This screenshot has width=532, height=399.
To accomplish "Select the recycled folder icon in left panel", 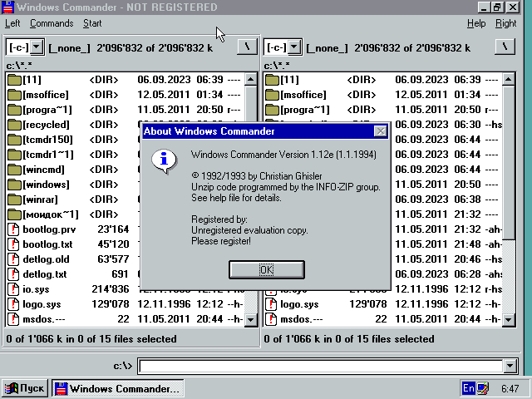I will click(x=14, y=125).
